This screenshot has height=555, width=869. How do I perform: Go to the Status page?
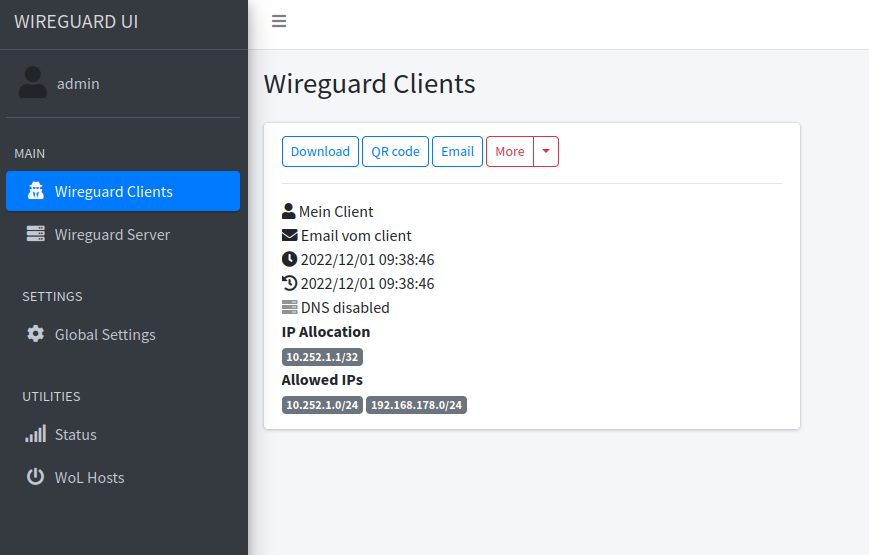76,435
